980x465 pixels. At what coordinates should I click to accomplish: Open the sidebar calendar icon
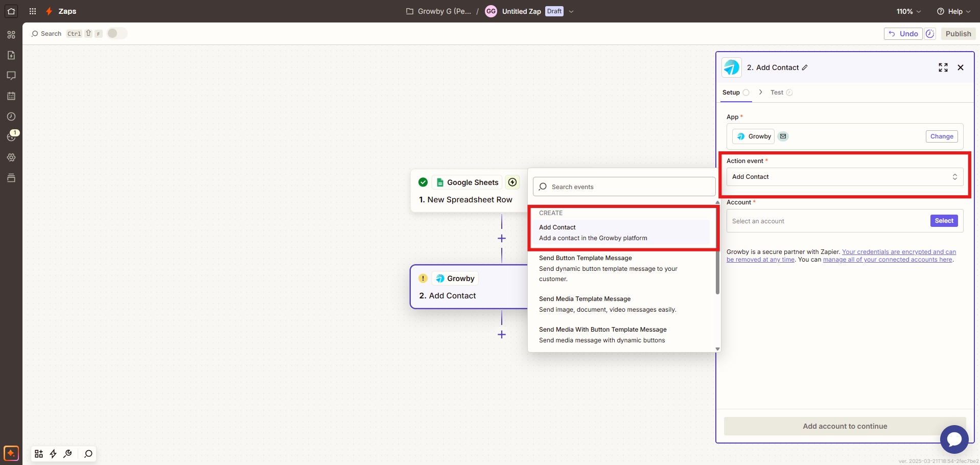pyautogui.click(x=11, y=96)
